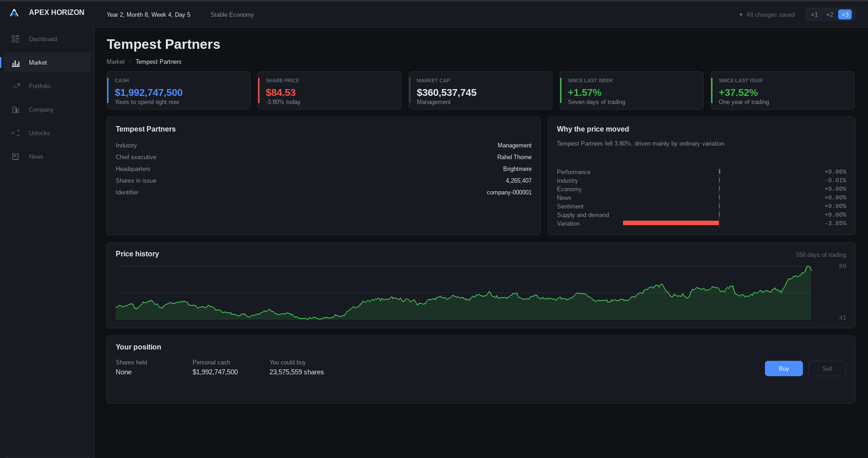868x458 pixels.
Task: Click the Shares held 'None' value
Action: point(123,372)
